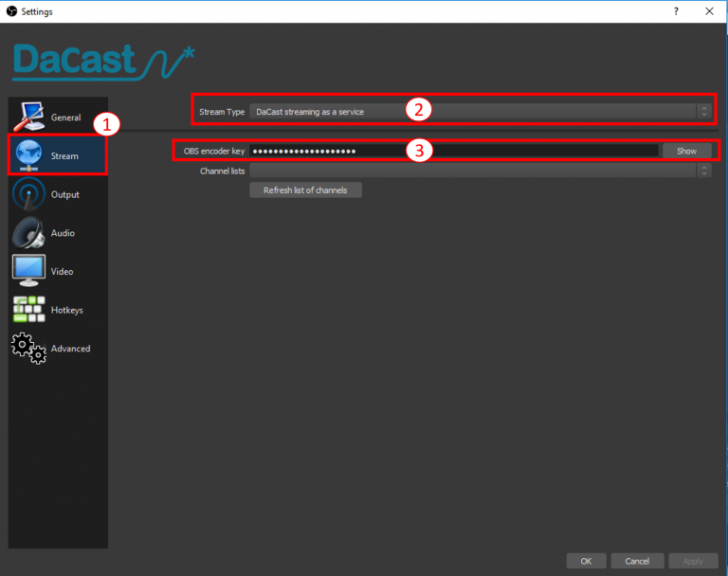Click the title bar help question mark

[x=676, y=11]
